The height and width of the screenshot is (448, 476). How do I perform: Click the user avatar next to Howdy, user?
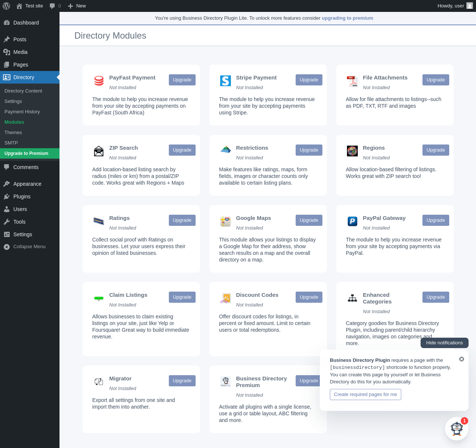point(470,6)
